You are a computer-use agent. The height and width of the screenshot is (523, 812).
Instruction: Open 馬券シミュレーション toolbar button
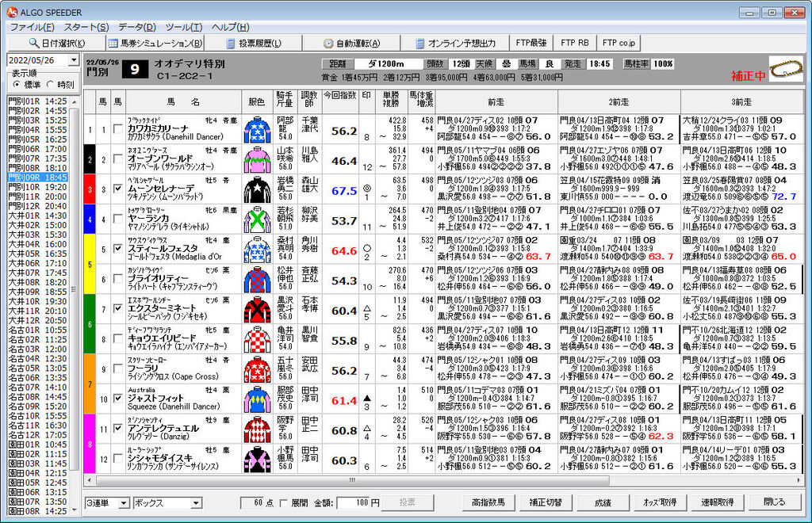155,43
